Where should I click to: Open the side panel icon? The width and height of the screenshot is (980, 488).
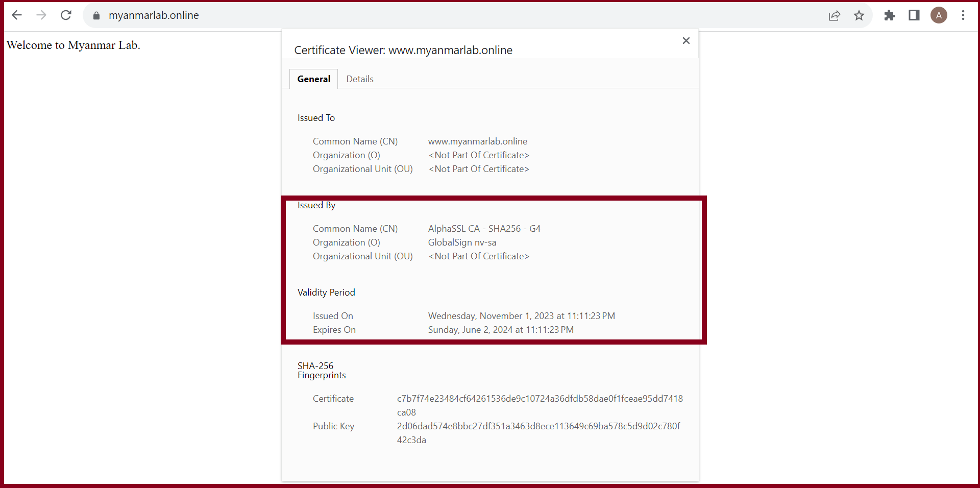[914, 15]
